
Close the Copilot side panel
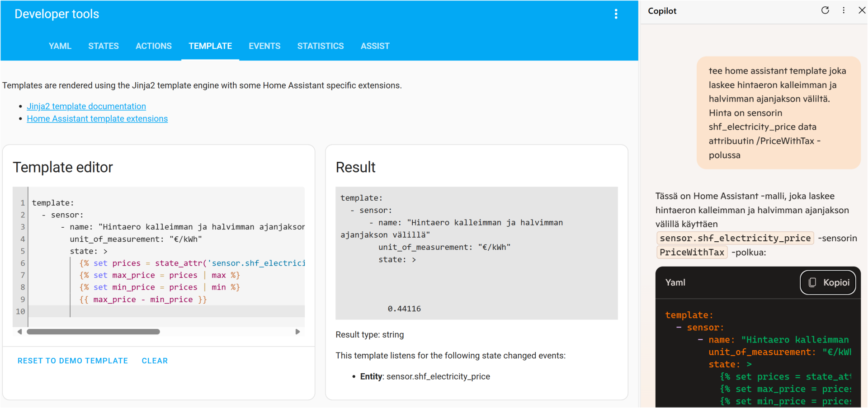point(862,10)
